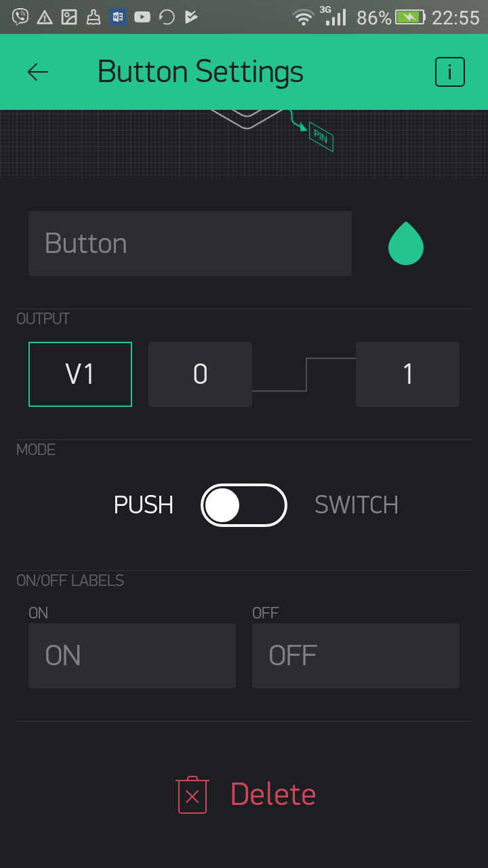Tap the YouTube status bar icon
This screenshot has height=868, width=488.
click(x=142, y=17)
